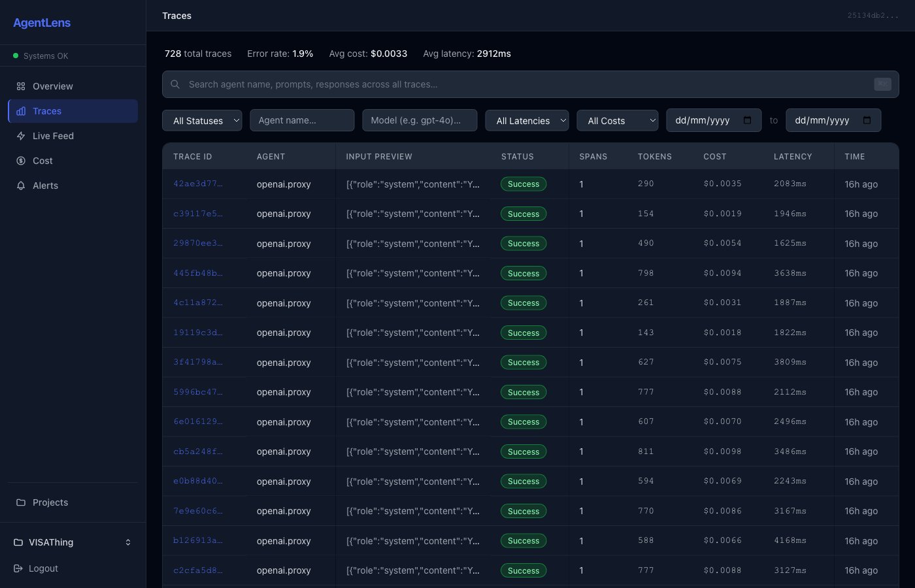Click the Agent name filter field
Viewport: 915px width, 588px height.
302,120
